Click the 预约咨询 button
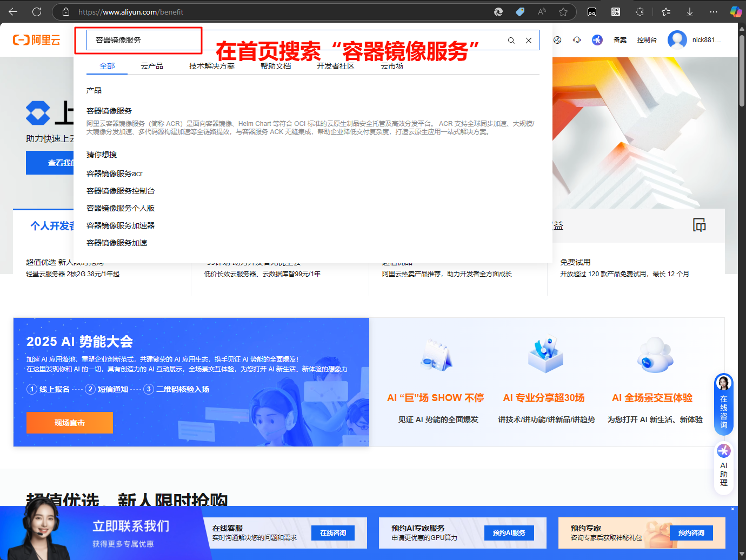This screenshot has width=746, height=560. click(691, 533)
